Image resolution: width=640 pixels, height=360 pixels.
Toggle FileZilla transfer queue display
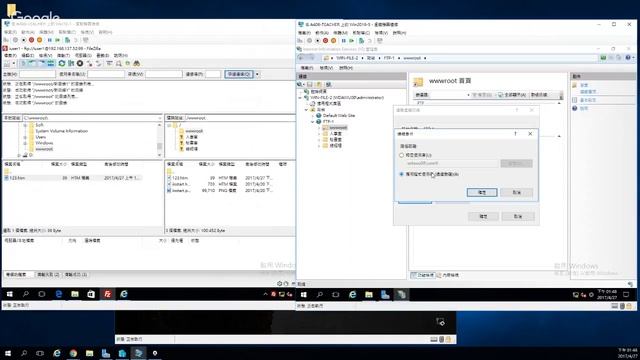[51, 63]
